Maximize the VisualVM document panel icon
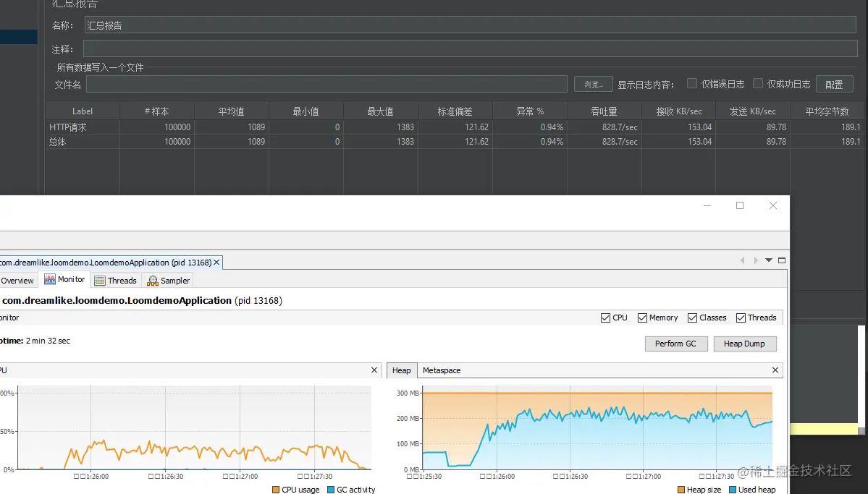 coord(782,260)
